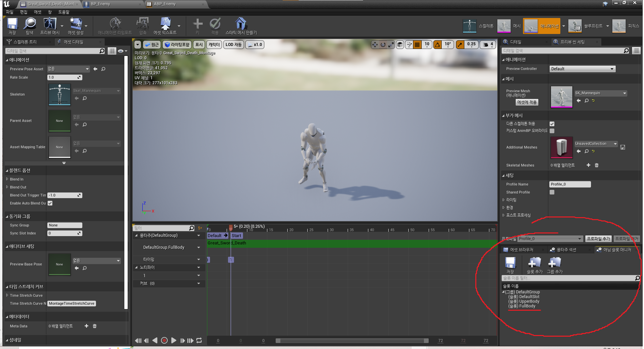Viewport: 644px width, 349px height.
Task: Switch to 피직스 editor mode
Action: tap(626, 26)
